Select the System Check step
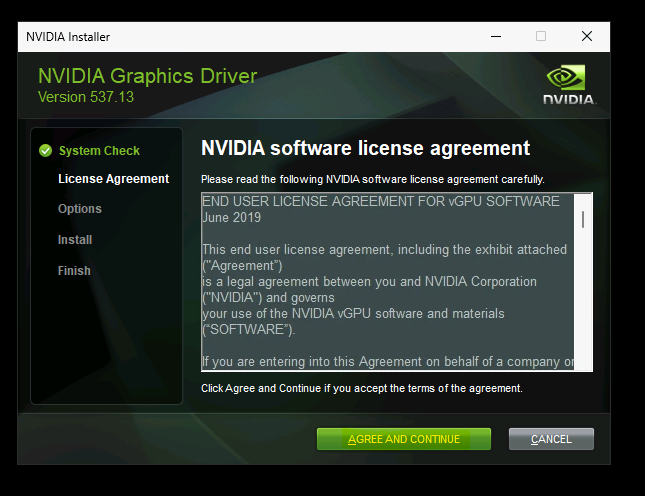The width and height of the screenshot is (645, 496). [x=99, y=151]
